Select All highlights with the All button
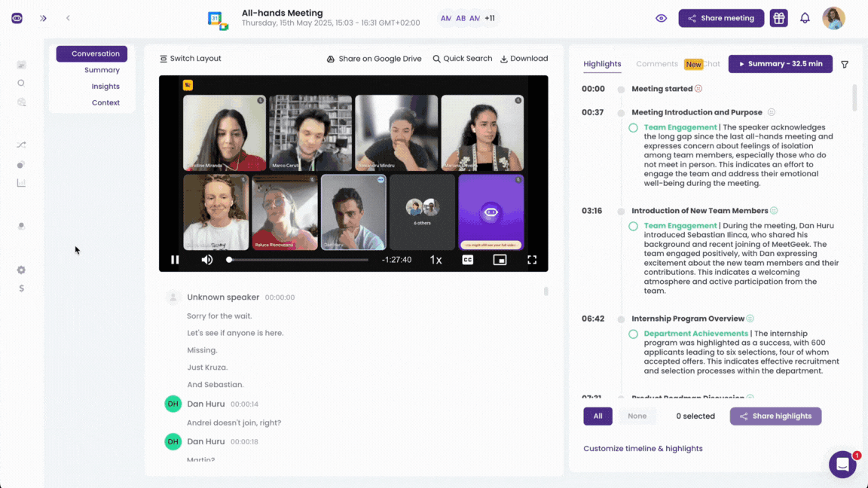The width and height of the screenshot is (868, 488). tap(598, 416)
